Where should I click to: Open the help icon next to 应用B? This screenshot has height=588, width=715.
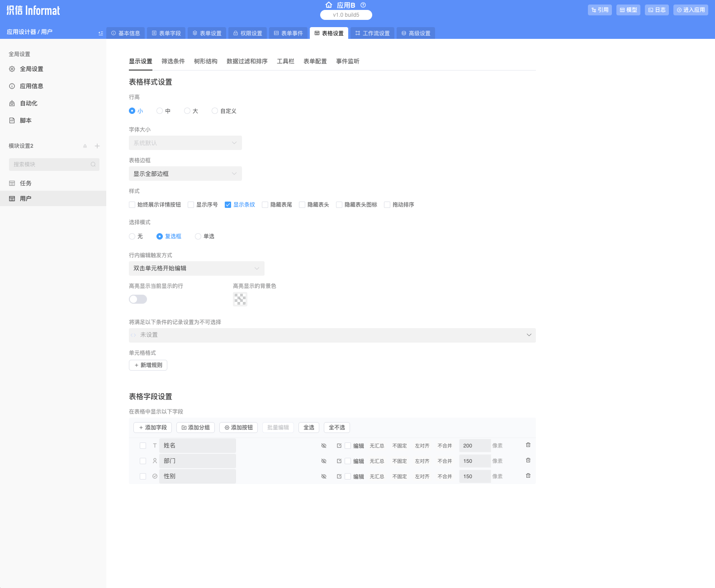(363, 5)
